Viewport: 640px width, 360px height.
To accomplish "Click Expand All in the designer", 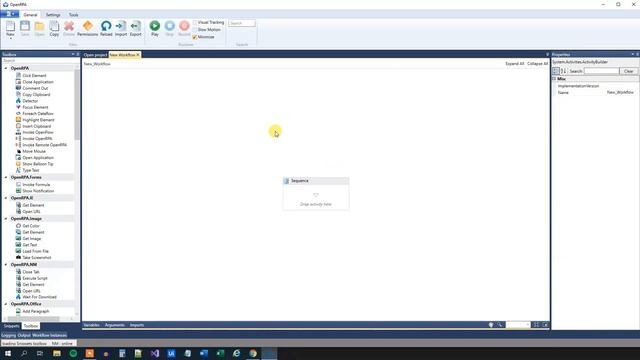I will click(514, 64).
